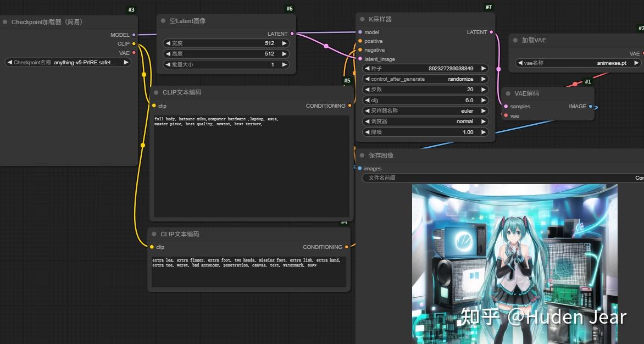
Task: Decrement the 种子 seed with its left arrow
Action: tap(367, 68)
